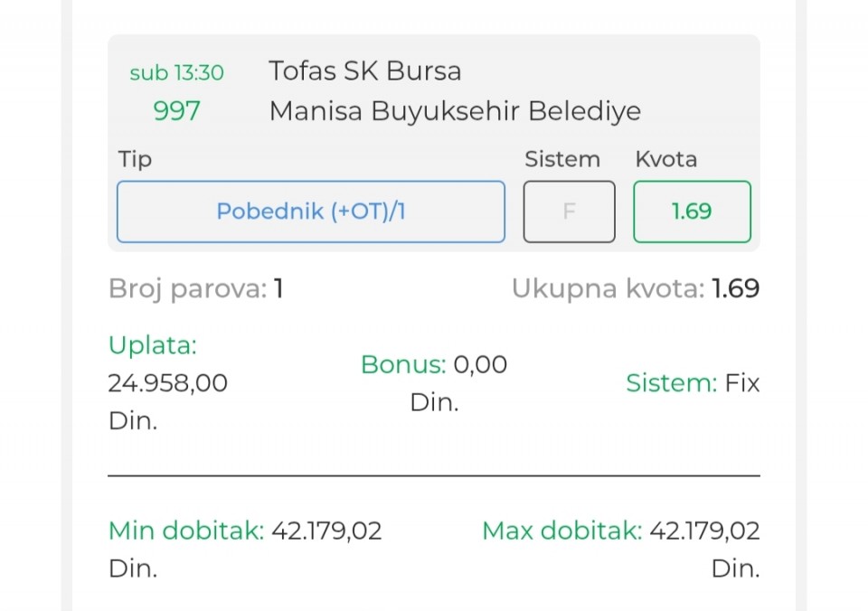868x611 pixels.
Task: Click the Max dobitak 42.179,02 amount
Action: [x=704, y=531]
